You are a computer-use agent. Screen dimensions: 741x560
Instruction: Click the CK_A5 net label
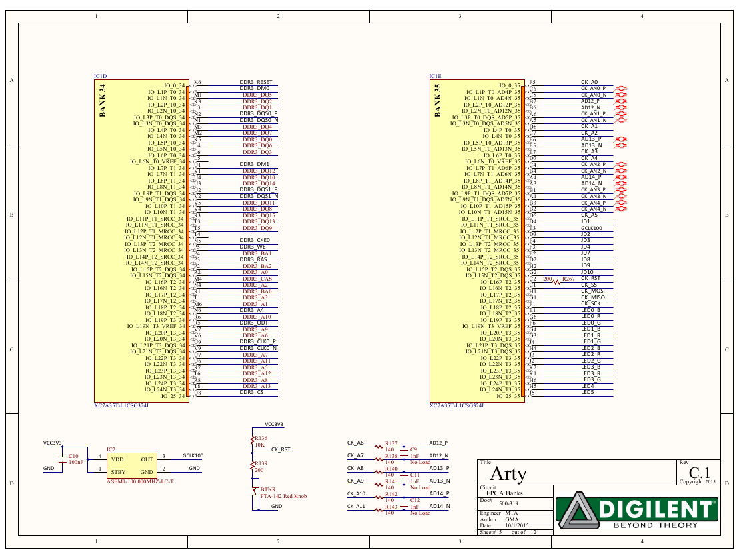(589, 215)
